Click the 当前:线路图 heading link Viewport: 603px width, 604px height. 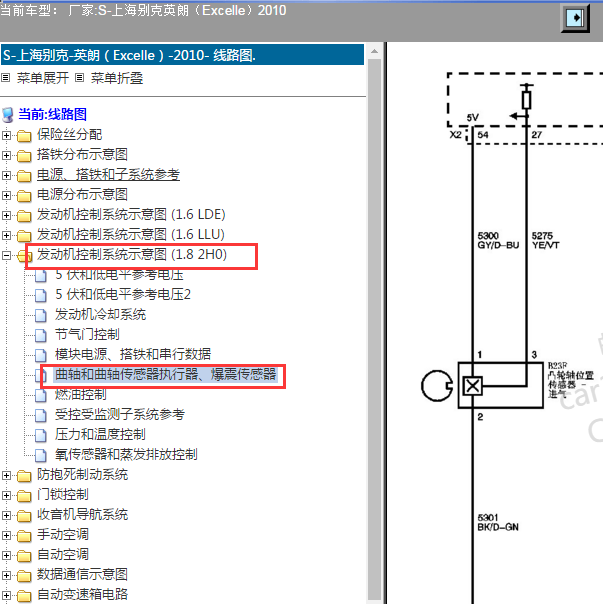[x=52, y=114]
